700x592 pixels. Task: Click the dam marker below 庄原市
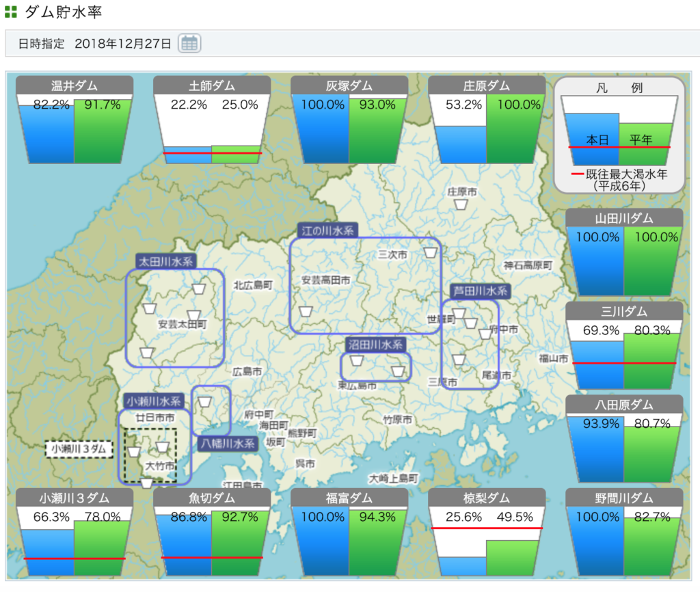point(461,204)
